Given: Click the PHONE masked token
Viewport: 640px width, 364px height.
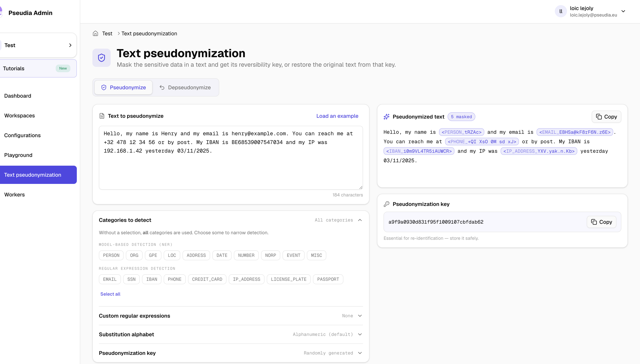Looking at the screenshot, I should click(482, 142).
